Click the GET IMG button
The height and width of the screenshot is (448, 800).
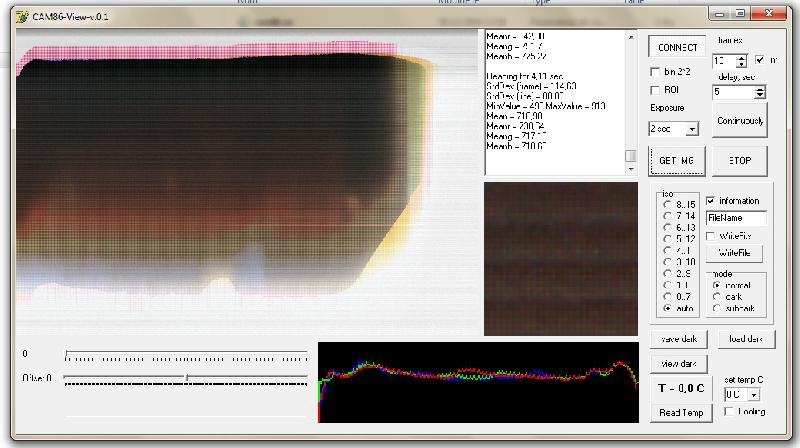pos(677,161)
